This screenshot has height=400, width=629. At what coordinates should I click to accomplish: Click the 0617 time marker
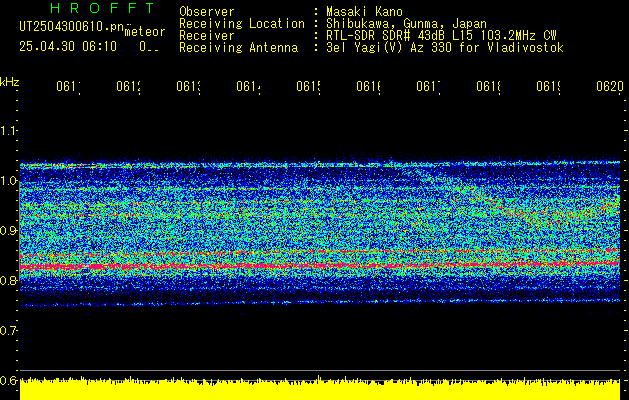(428, 87)
